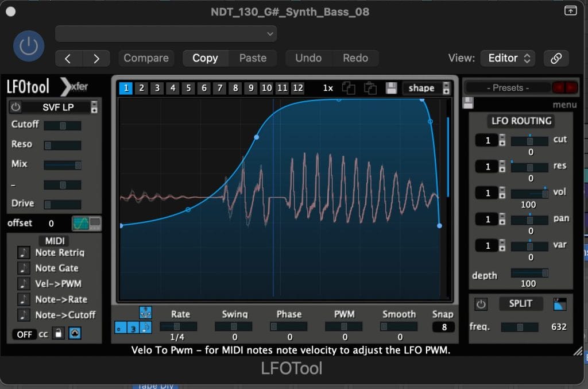Click the Cutoff filter slider
Viewport: 588px width, 389px height.
[62, 125]
